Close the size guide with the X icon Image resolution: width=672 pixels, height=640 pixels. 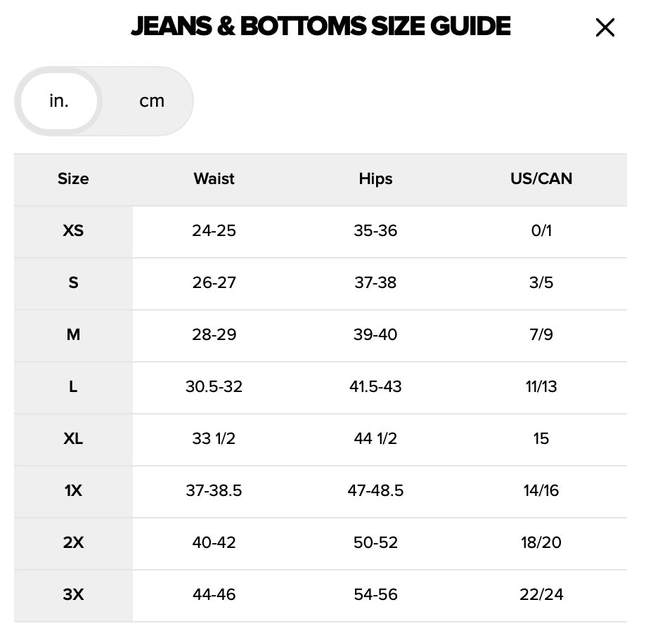[605, 28]
